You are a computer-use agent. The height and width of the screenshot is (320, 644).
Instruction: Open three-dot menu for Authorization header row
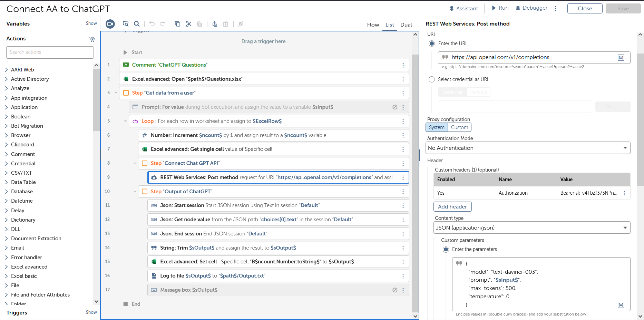[624, 193]
